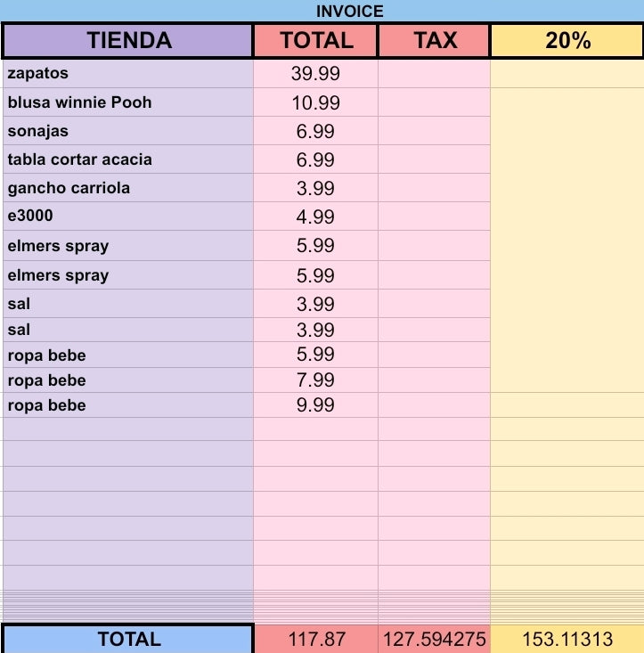Image resolution: width=644 pixels, height=653 pixels.
Task: Select the 7.99 price cell
Action: pyautogui.click(x=315, y=380)
